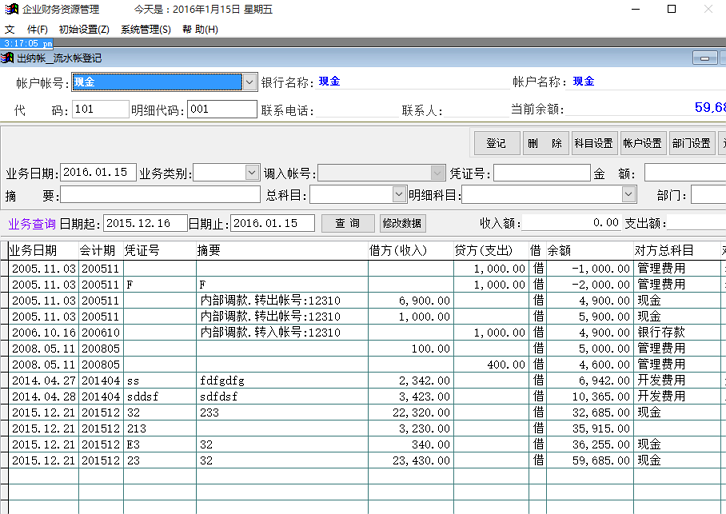Click the 业务日期 column header

[44, 251]
